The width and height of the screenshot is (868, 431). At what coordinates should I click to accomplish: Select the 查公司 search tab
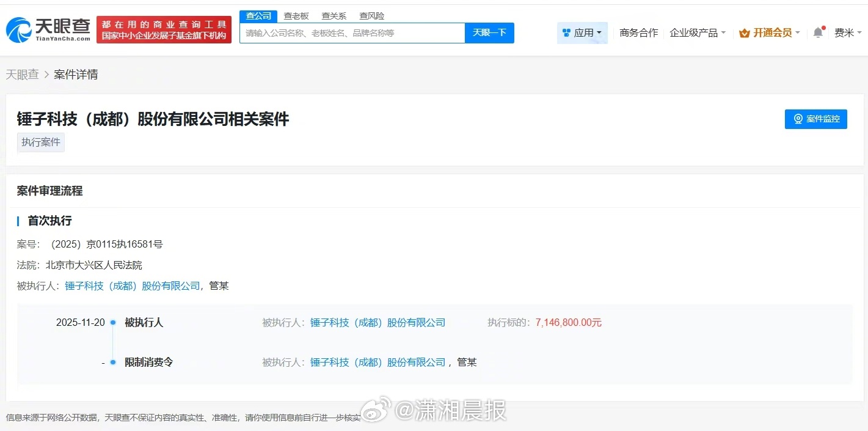pos(258,16)
